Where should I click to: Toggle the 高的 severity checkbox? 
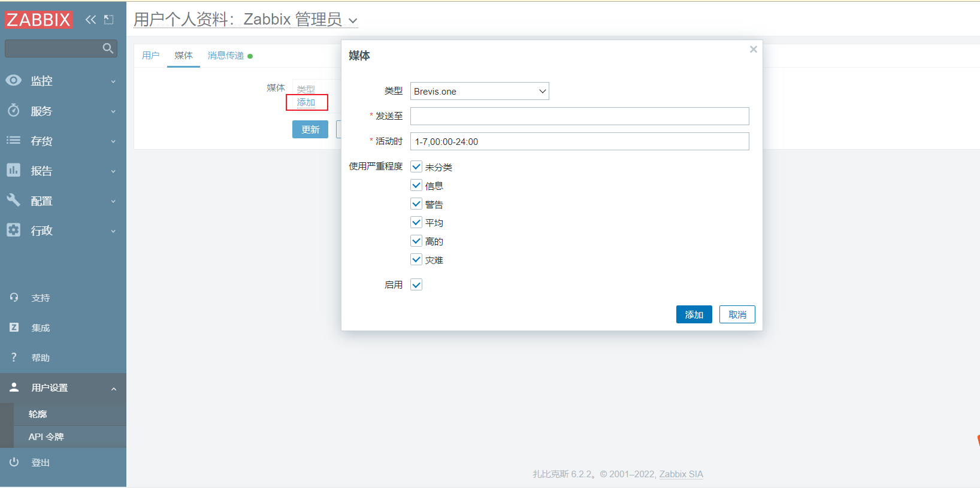coord(416,241)
